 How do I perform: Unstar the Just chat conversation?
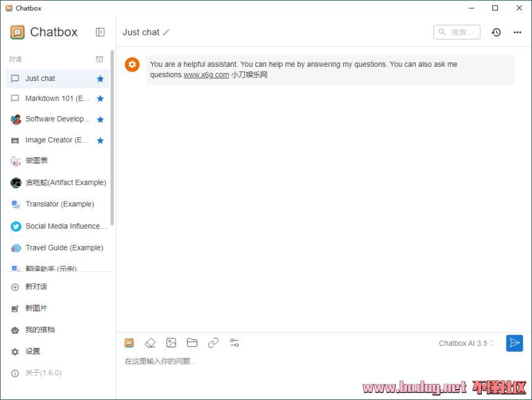tap(100, 79)
